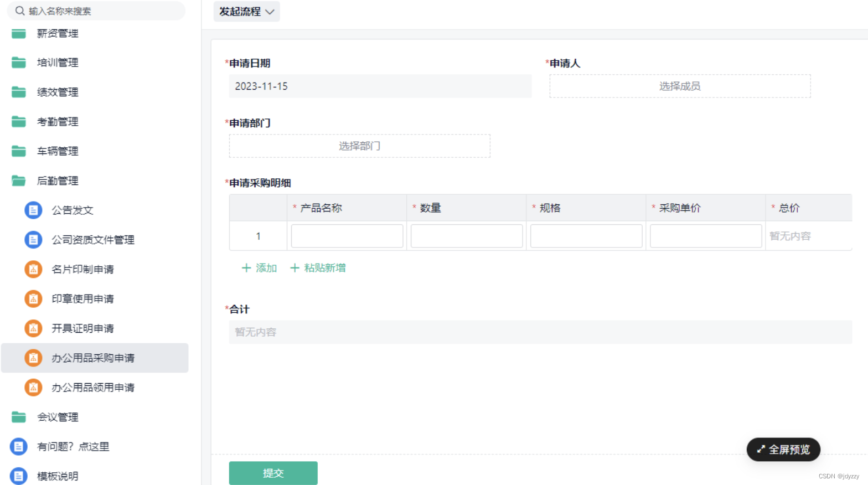Click the open 后勤管理 folder icon
This screenshot has width=868, height=485.
19,180
